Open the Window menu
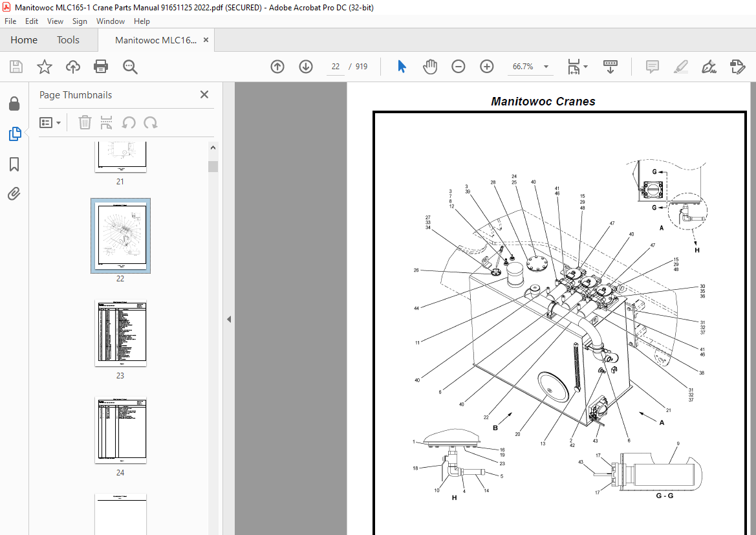The width and height of the screenshot is (756, 535). click(111, 21)
